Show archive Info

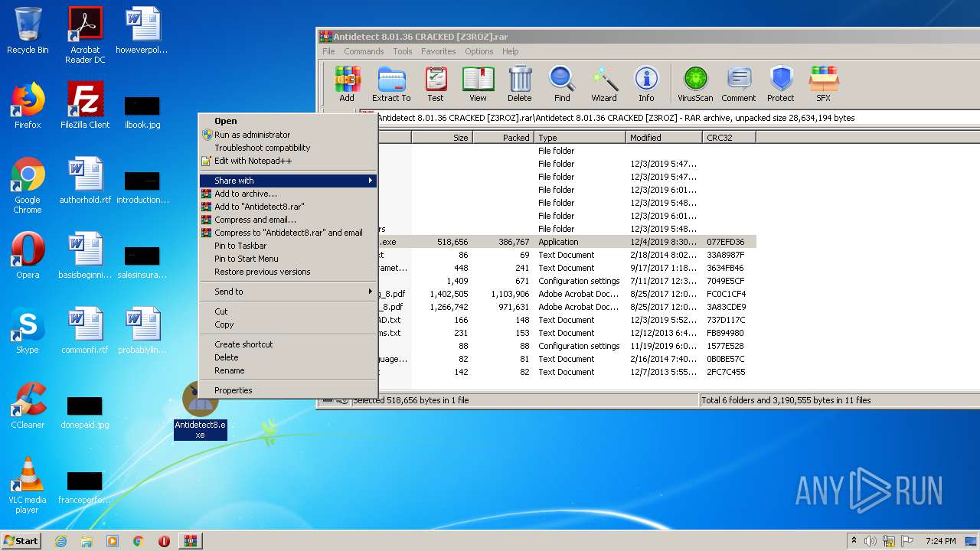click(646, 84)
